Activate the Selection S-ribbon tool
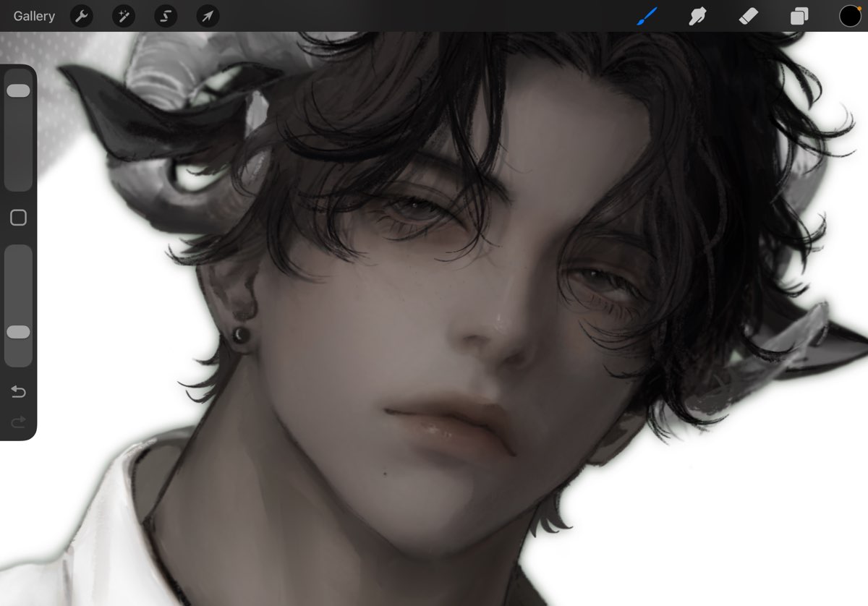 click(166, 16)
